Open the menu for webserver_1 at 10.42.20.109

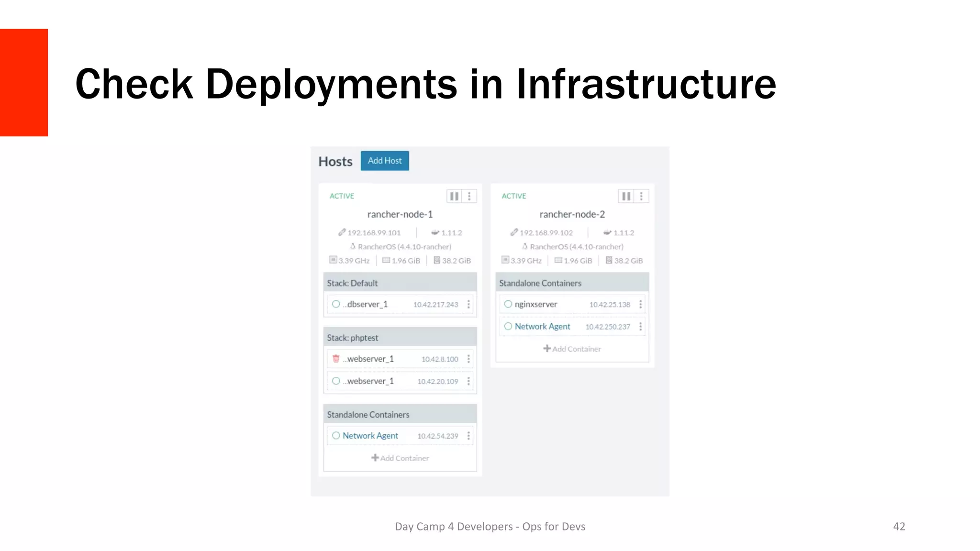pos(468,381)
